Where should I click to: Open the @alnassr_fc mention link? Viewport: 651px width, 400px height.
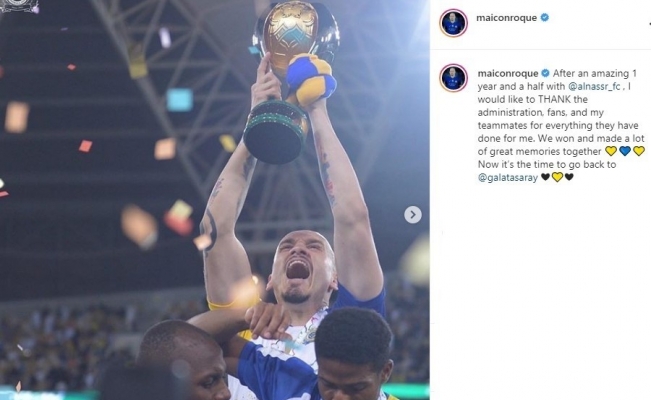(x=594, y=86)
